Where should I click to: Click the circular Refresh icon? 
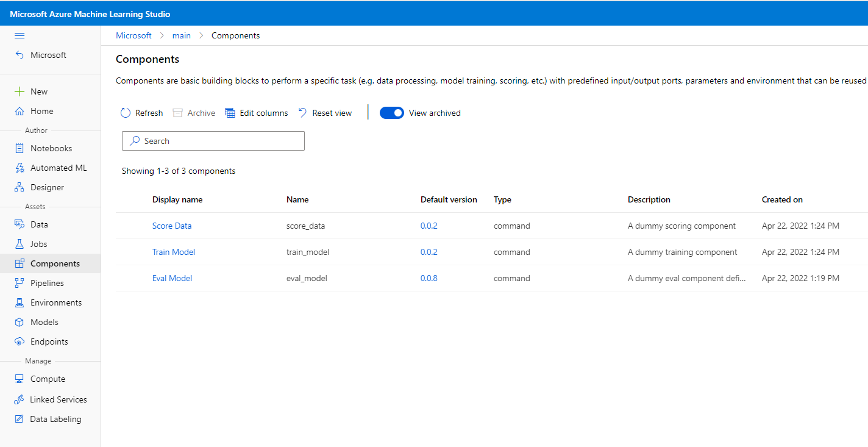[126, 113]
